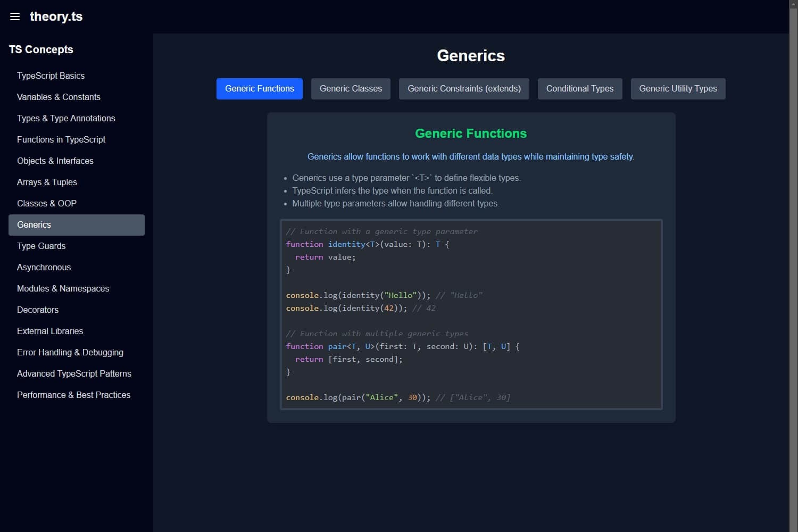Screen dimensions: 798x532
Task: Select Variables & Constants topic
Action: pyautogui.click(x=77, y=97)
